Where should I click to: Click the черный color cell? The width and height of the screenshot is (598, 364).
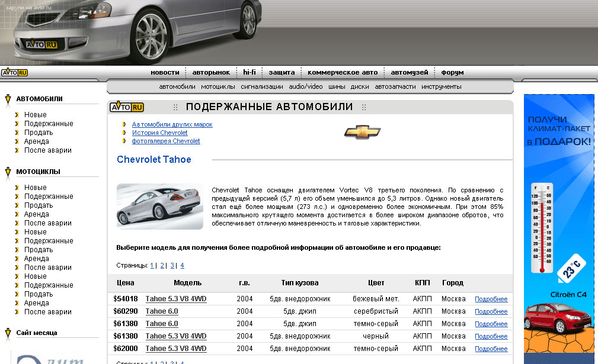pyautogui.click(x=376, y=336)
